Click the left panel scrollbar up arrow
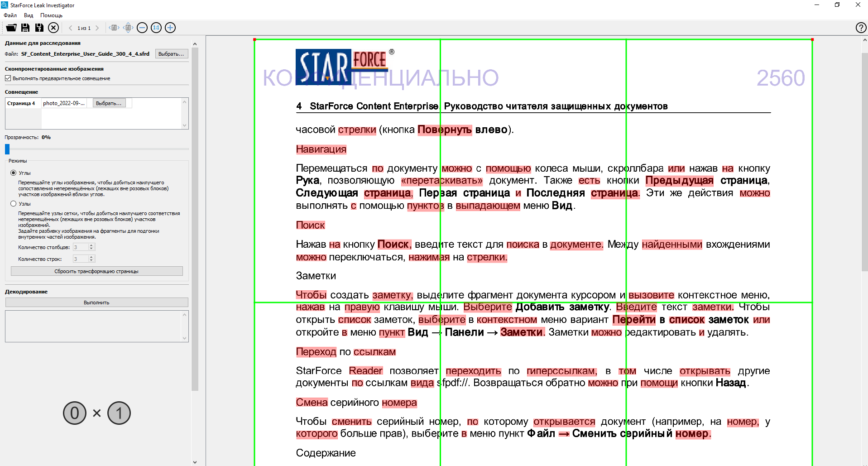The image size is (868, 466). point(195,44)
